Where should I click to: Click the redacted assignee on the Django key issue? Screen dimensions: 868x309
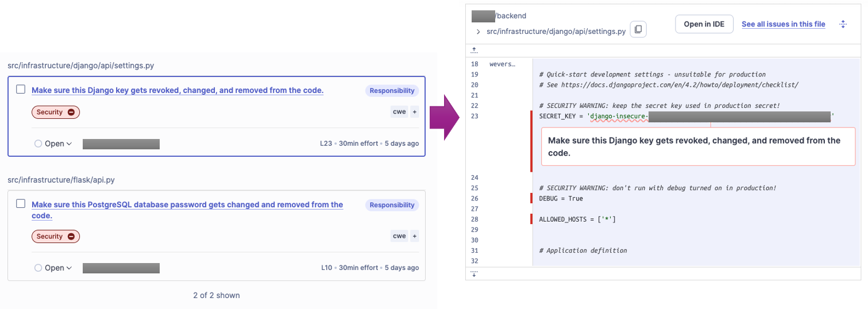tap(121, 144)
